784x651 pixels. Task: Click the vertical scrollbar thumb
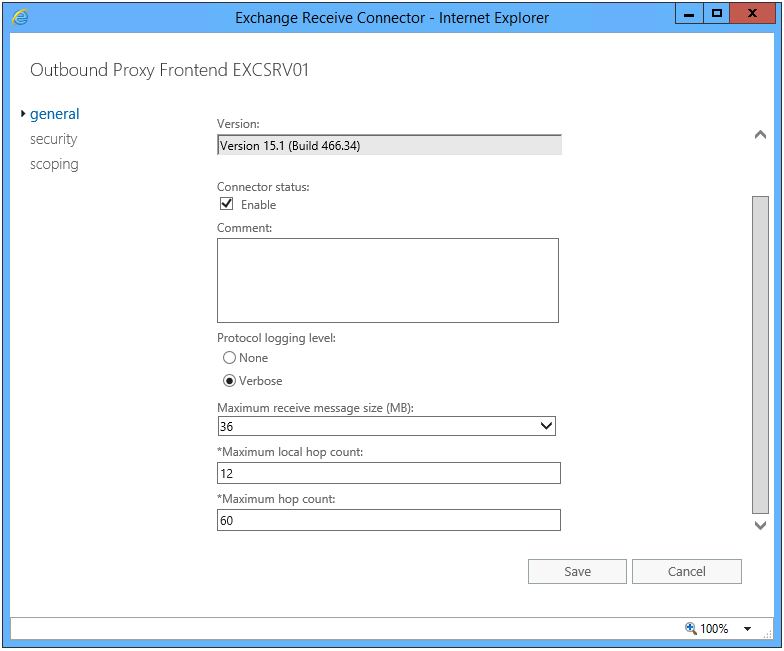click(x=760, y=354)
